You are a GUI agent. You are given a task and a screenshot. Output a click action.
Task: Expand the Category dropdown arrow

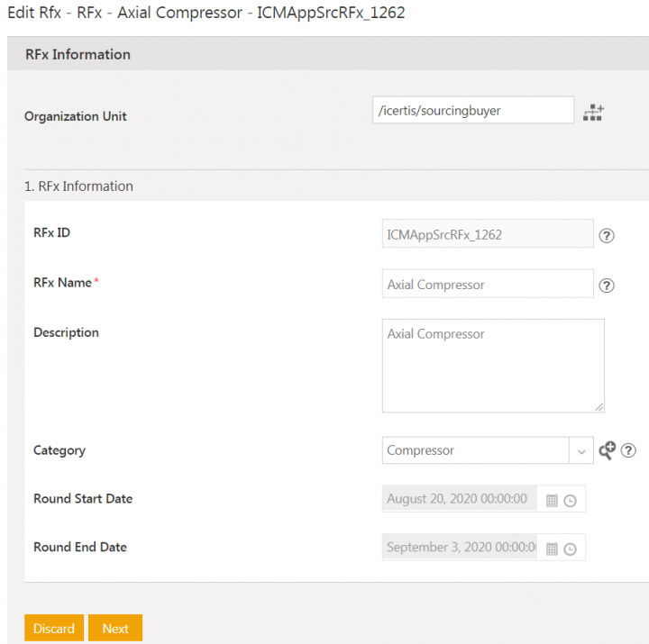coord(580,450)
